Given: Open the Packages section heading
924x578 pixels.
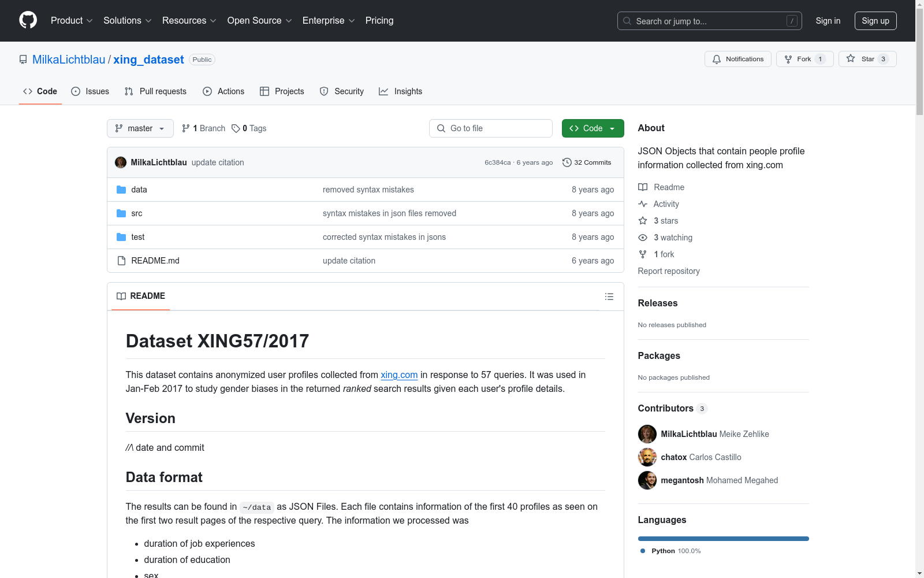Looking at the screenshot, I should pyautogui.click(x=659, y=355).
